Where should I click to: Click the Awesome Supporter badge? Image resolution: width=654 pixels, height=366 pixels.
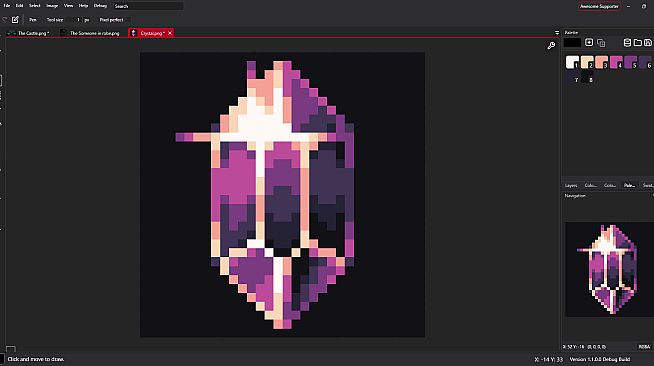tap(599, 6)
